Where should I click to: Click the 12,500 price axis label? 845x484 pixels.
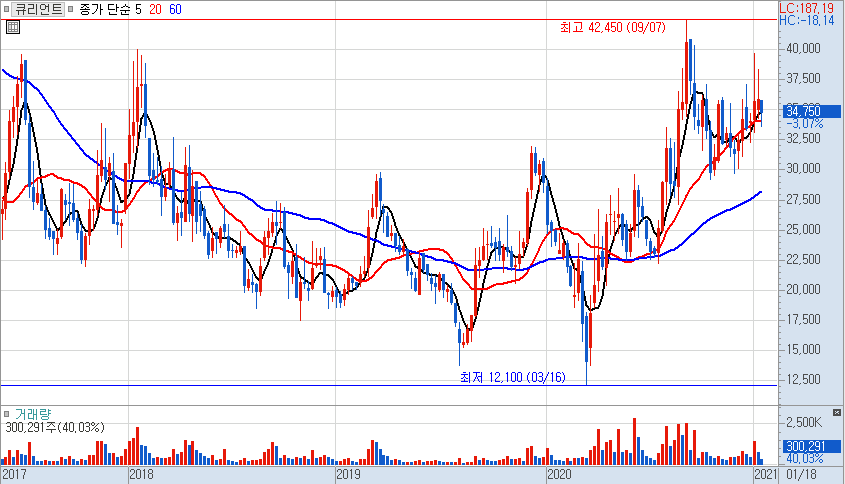tap(804, 379)
